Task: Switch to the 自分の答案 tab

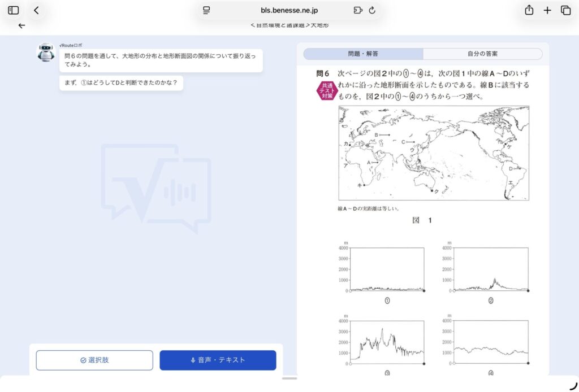Action: pyautogui.click(x=482, y=54)
